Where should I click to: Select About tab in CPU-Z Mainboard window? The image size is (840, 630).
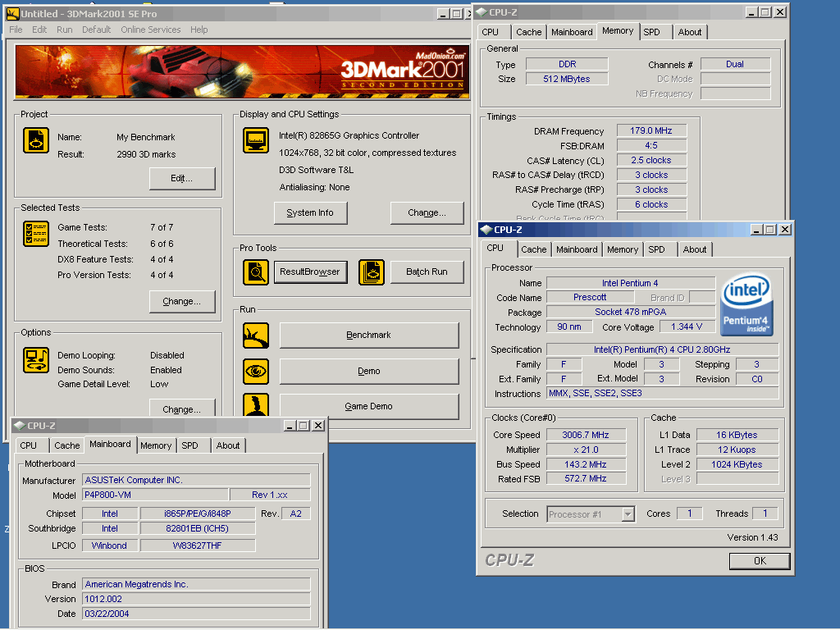pyautogui.click(x=228, y=445)
